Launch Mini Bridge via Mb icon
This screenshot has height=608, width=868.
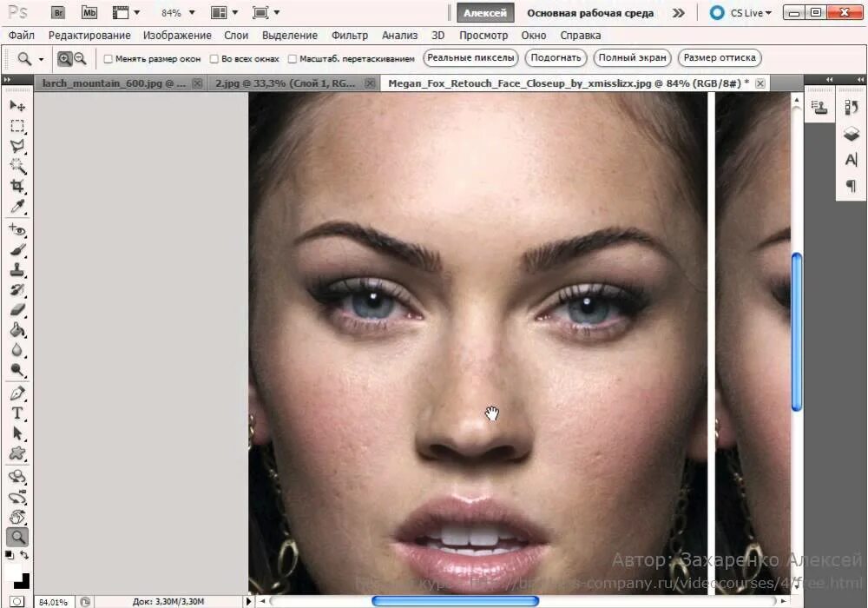(89, 12)
